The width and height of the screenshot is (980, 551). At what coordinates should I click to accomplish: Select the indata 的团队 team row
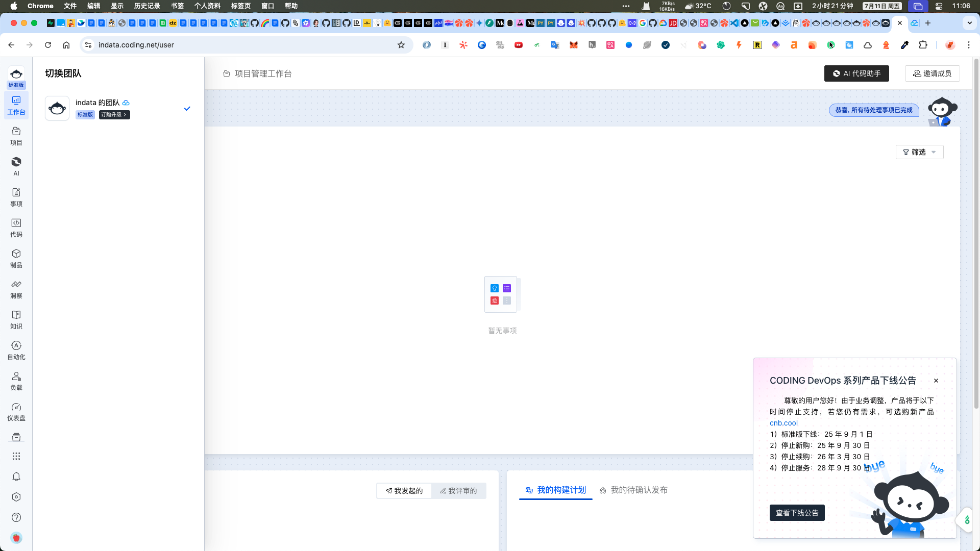pos(118,108)
